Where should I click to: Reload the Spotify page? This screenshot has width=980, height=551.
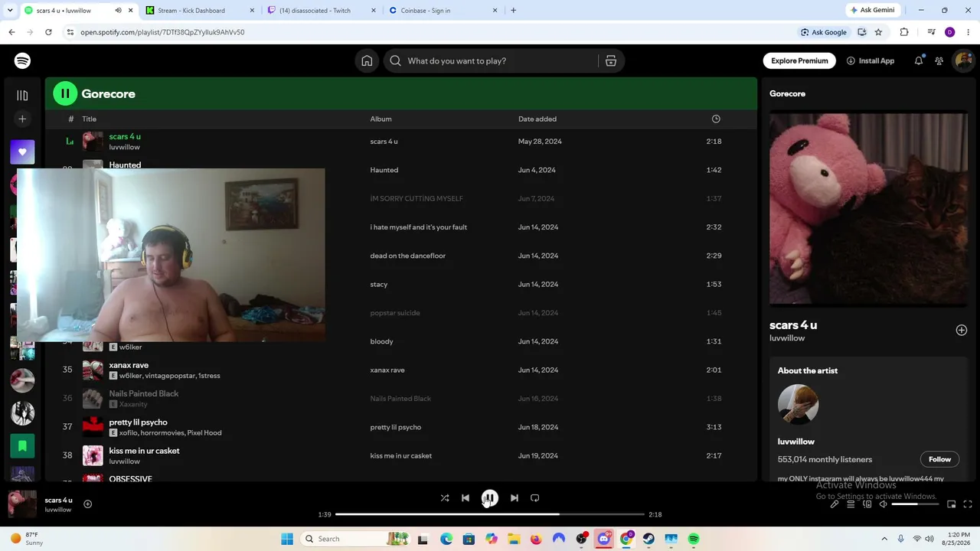pos(48,32)
